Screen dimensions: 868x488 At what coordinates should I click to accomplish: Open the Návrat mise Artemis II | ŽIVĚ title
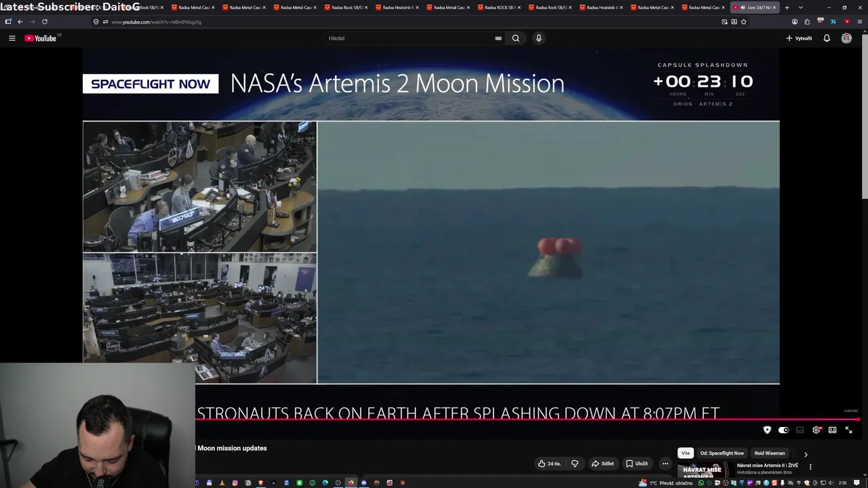(x=768, y=466)
